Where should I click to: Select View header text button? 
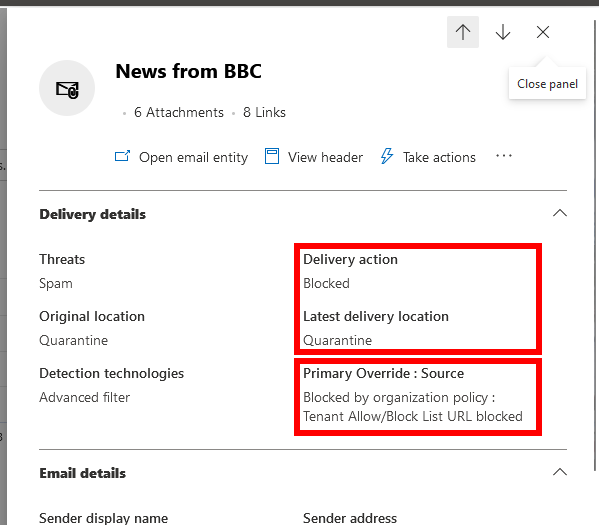coord(325,157)
